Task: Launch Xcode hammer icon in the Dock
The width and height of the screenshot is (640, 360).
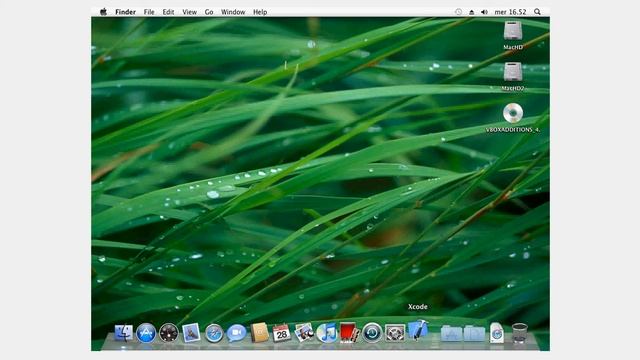Action: point(418,330)
